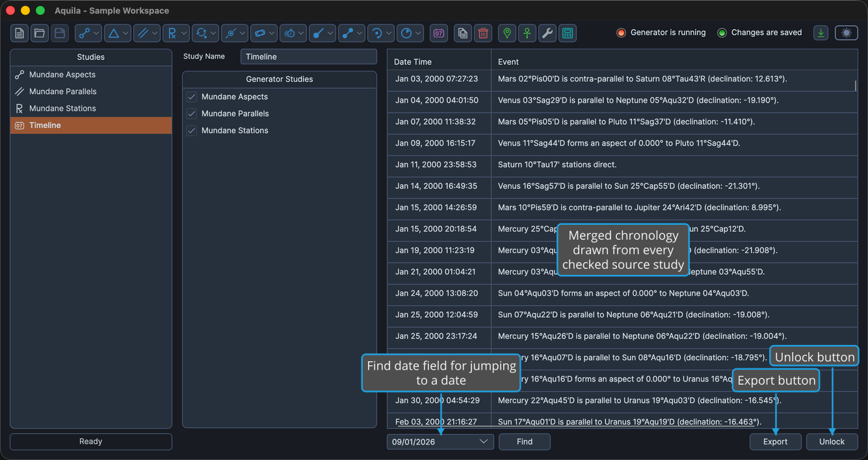Toggle the sun brightness theme icon
Screen dimensions: 868x460
[847, 33]
